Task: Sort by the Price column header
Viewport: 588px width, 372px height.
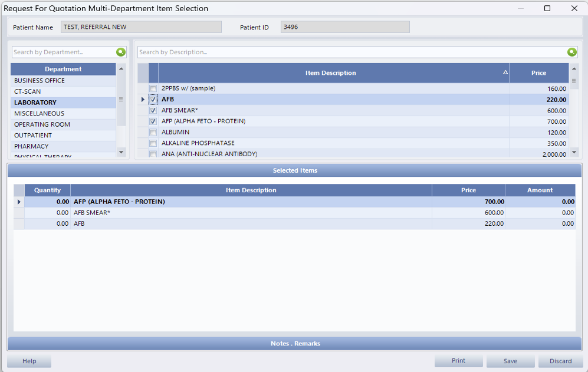Action: [538, 73]
